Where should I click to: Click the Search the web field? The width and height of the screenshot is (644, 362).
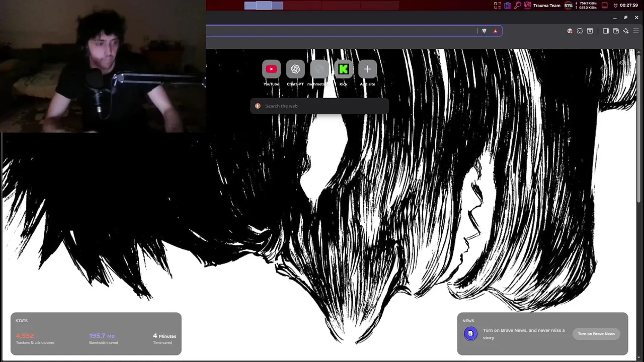(x=319, y=106)
